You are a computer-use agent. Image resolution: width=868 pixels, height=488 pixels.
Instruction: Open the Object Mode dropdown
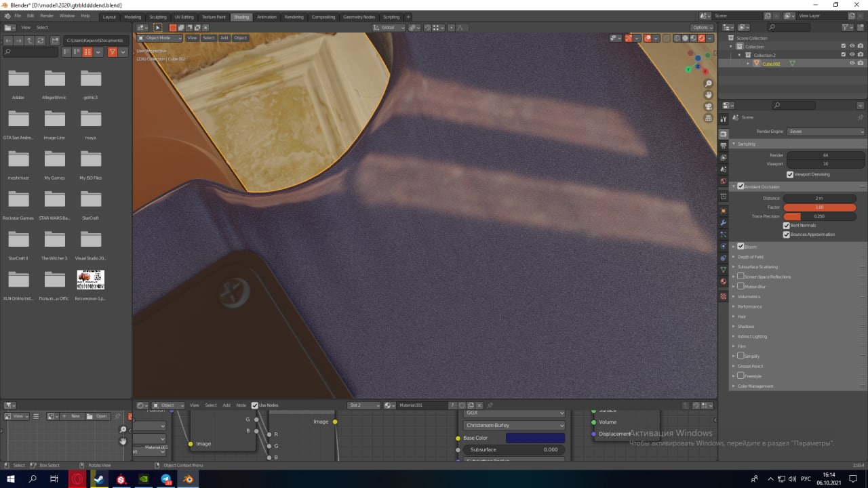point(160,38)
